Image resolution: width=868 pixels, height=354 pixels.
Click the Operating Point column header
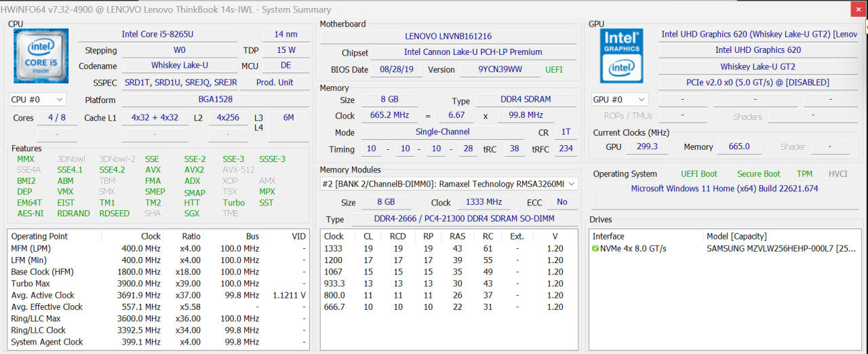[x=54, y=236]
